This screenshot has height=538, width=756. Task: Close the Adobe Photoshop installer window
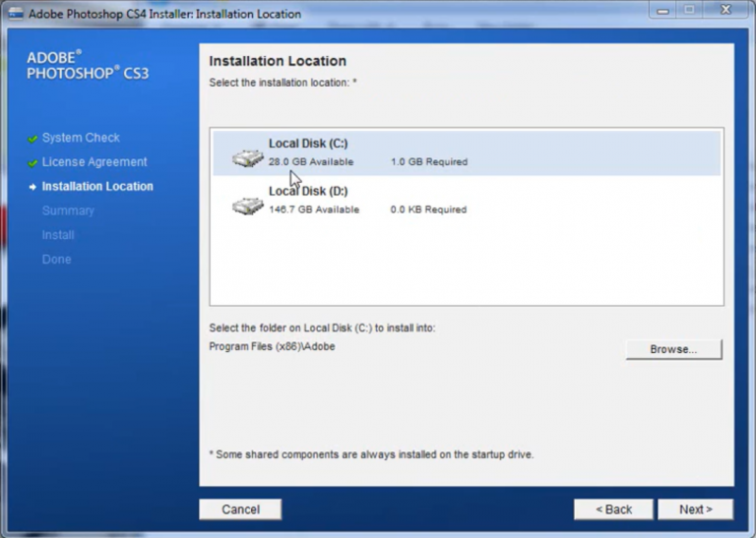[726, 11]
